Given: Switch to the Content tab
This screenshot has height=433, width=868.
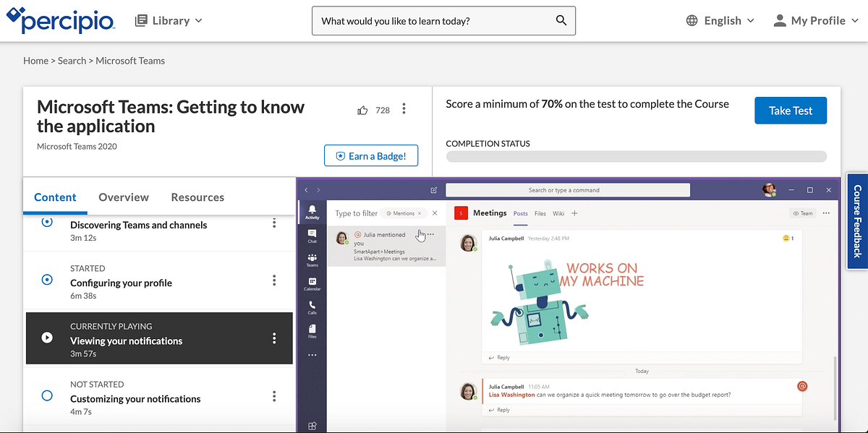Looking at the screenshot, I should (55, 197).
